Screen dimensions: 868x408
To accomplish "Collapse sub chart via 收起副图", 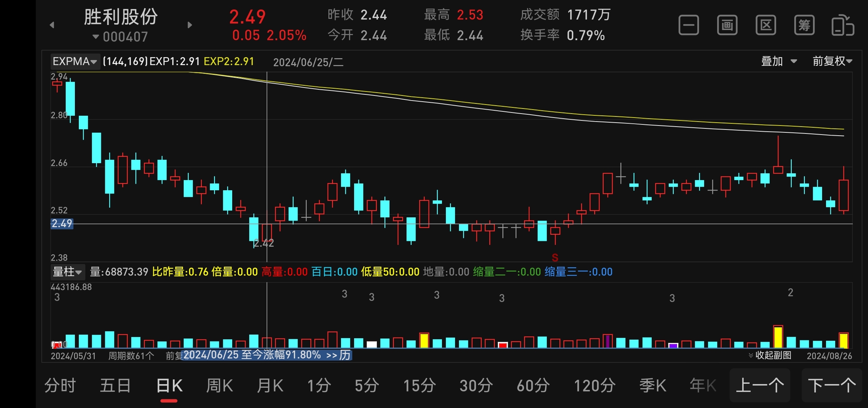I will coord(770,355).
